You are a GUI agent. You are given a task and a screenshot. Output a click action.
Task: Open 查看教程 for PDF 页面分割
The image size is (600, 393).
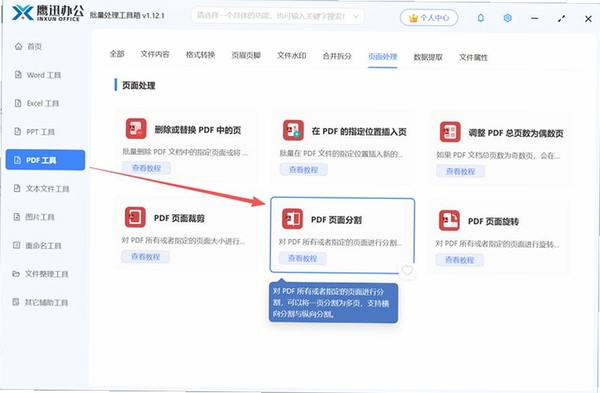pyautogui.click(x=303, y=258)
